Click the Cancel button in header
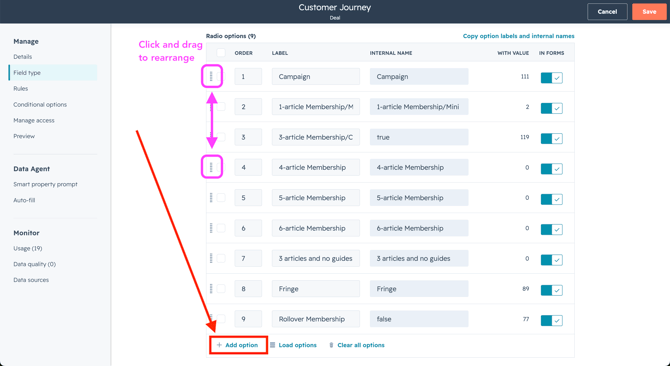This screenshot has height=366, width=670. coord(607,12)
